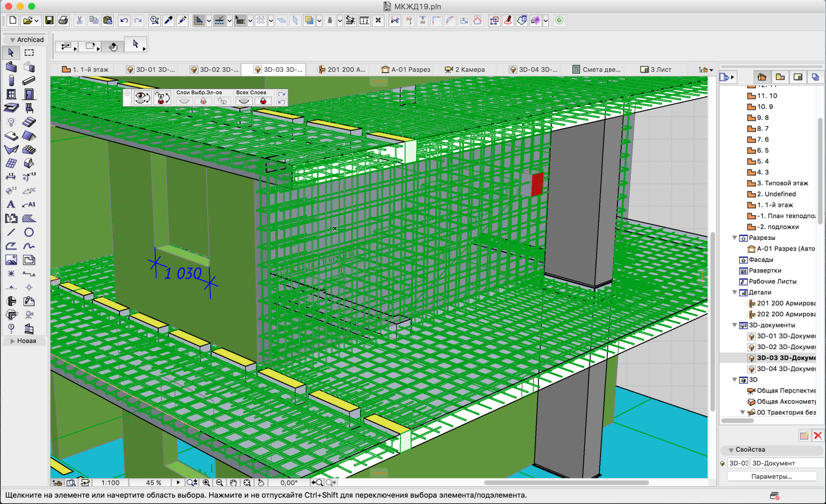Select the Window tool
This screenshot has width=826, height=504.
coord(11,94)
